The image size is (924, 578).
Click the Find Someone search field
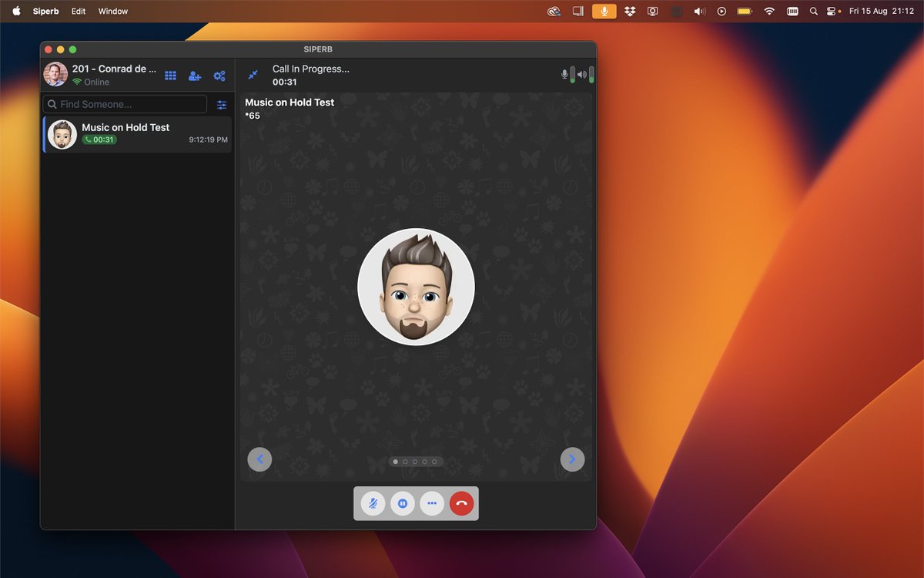(x=125, y=104)
